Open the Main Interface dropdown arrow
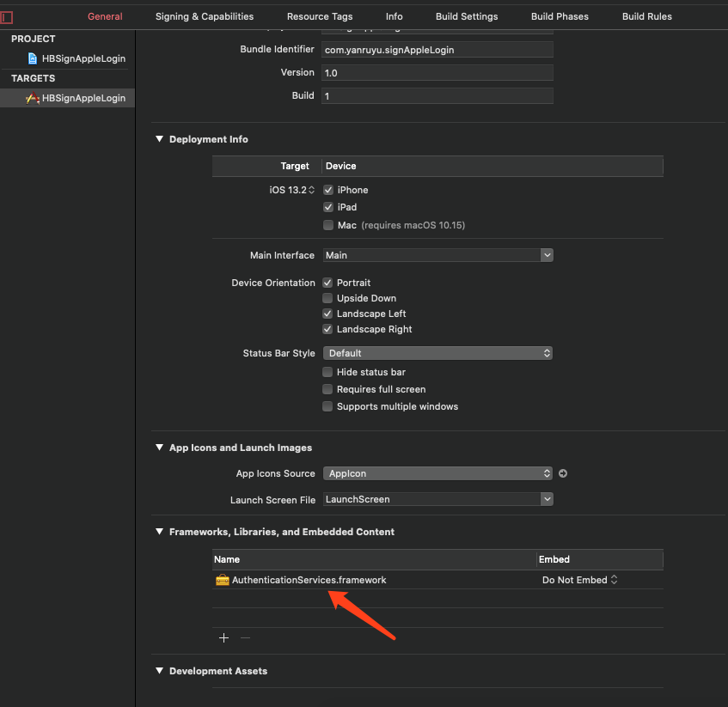This screenshot has height=707, width=728. tap(547, 255)
